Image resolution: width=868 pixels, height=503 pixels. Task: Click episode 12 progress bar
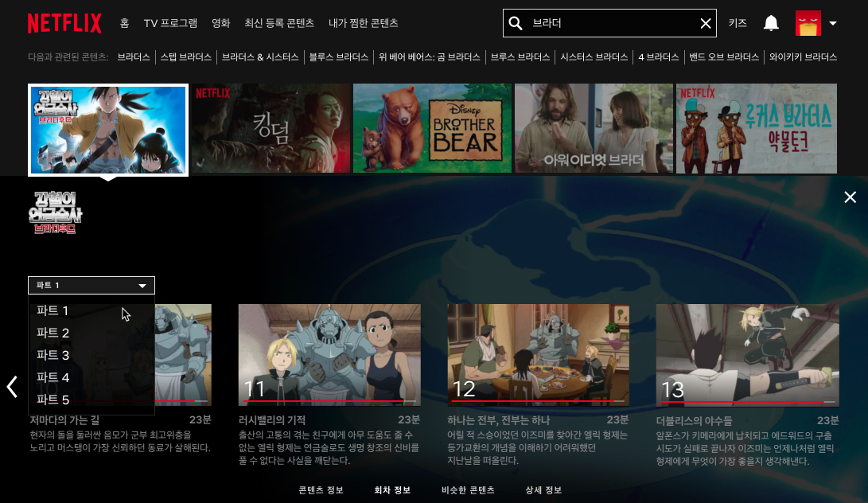pos(538,401)
